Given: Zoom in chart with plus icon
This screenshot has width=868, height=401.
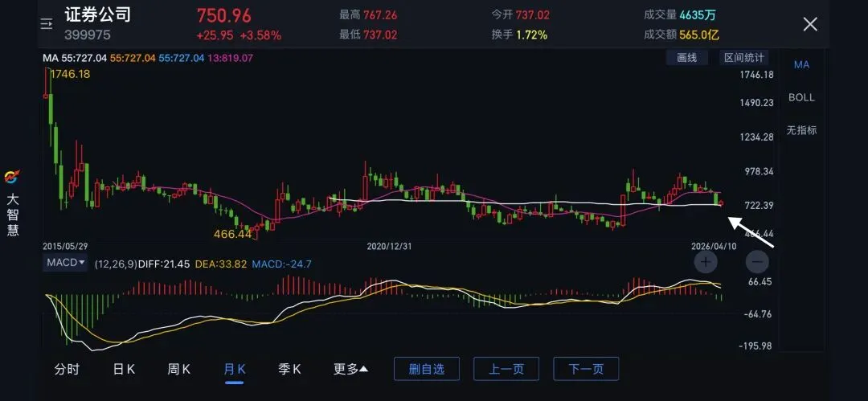Looking at the screenshot, I should coord(706,261).
